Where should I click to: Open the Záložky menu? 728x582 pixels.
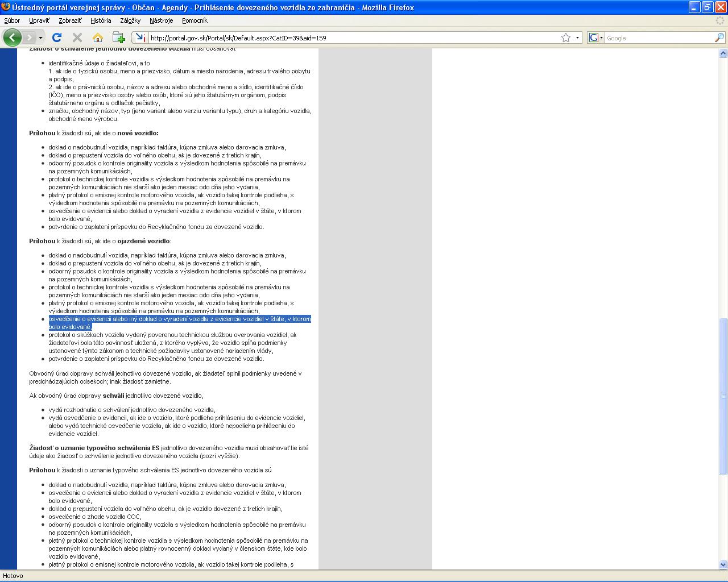130,20
